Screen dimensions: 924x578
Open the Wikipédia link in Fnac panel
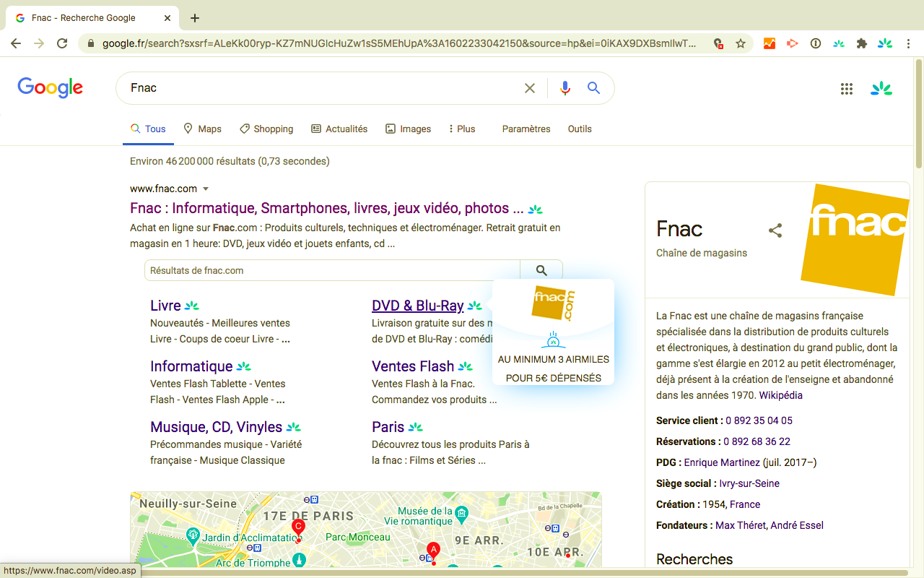tap(780, 395)
